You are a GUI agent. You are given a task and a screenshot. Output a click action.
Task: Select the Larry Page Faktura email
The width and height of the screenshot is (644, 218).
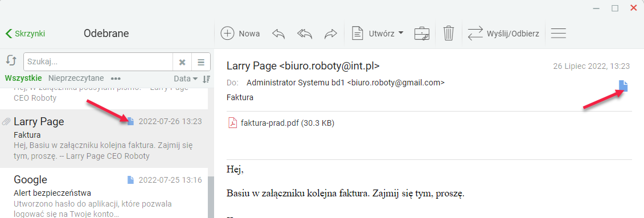click(104, 139)
